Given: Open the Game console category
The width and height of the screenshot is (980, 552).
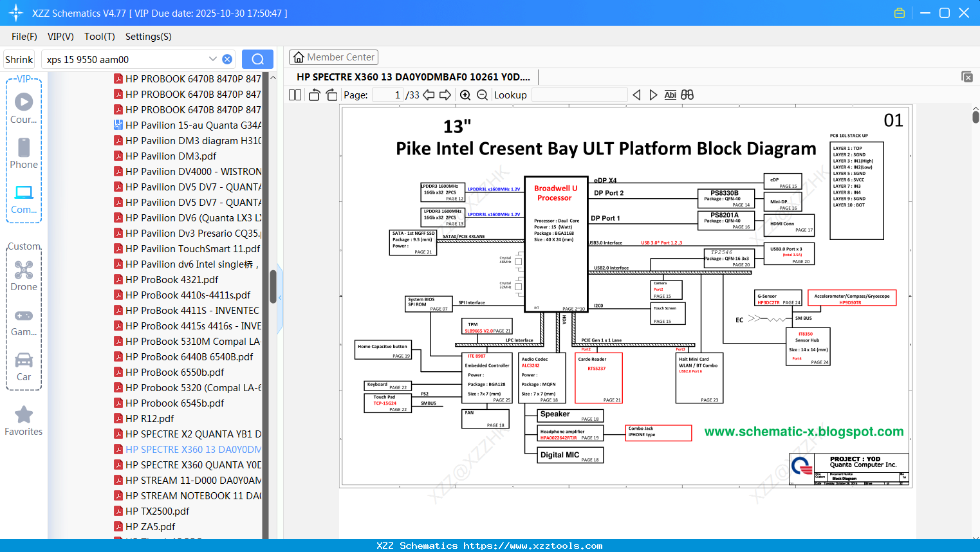Looking at the screenshot, I should (x=24, y=322).
